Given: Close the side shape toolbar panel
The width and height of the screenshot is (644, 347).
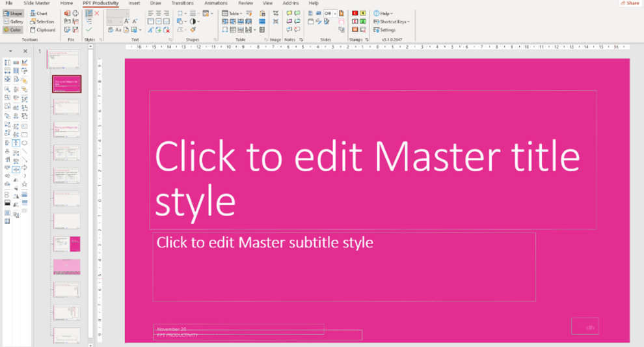Looking at the screenshot, I should pos(25,51).
